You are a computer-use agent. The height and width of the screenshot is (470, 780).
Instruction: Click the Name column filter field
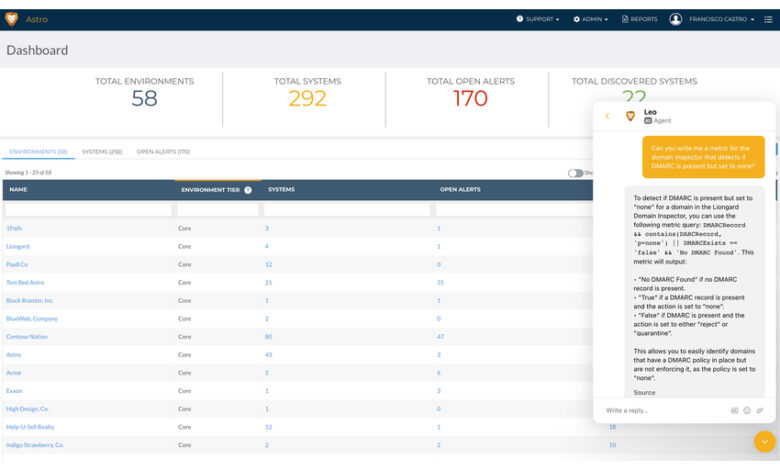tap(88, 210)
